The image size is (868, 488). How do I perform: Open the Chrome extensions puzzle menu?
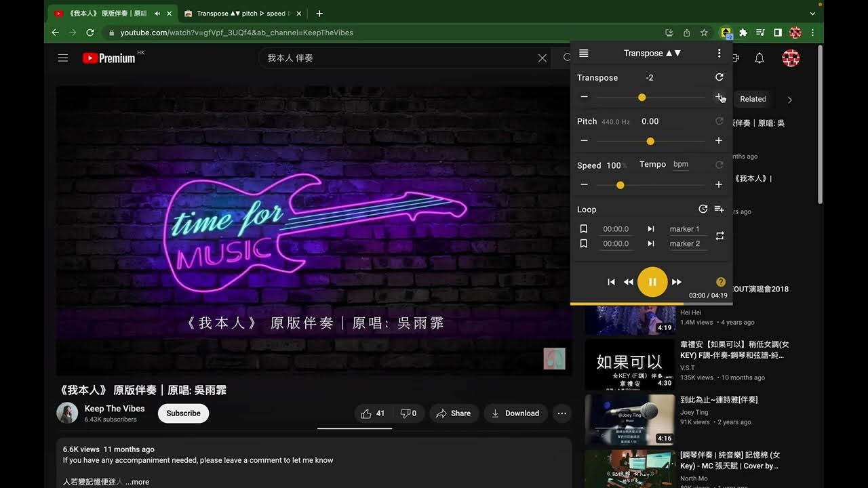743,33
